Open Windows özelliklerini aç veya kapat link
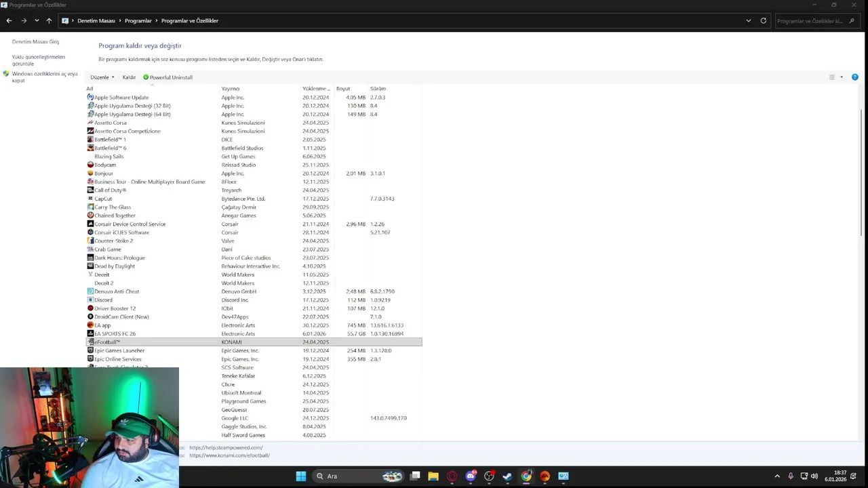Screen dimensions: 868x488 [x=45, y=77]
